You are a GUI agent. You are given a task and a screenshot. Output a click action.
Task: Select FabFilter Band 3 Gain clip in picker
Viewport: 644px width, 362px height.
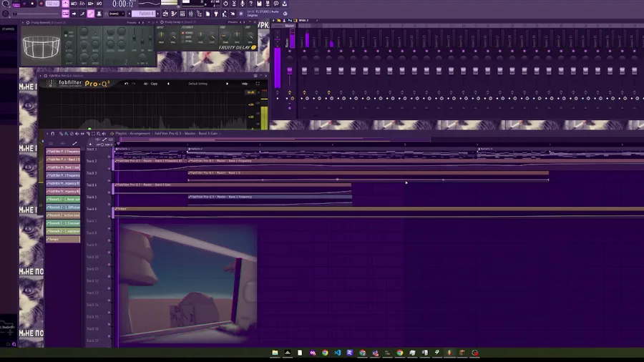[63, 167]
